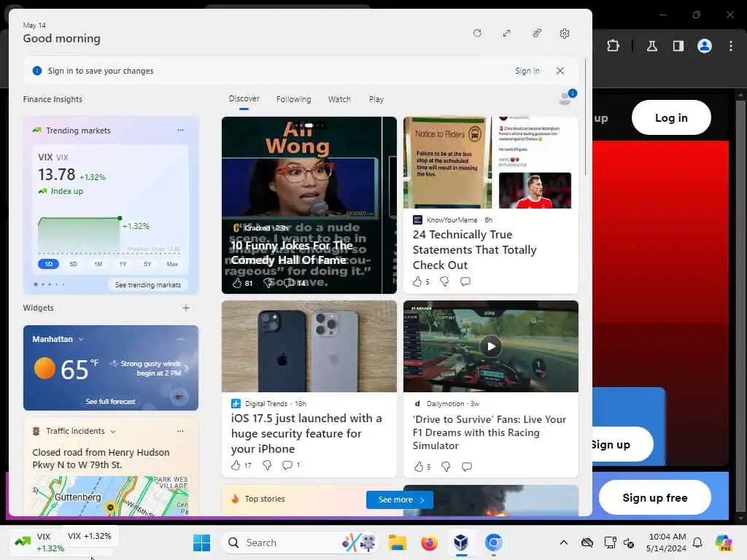Switch to the Following tab

point(293,99)
